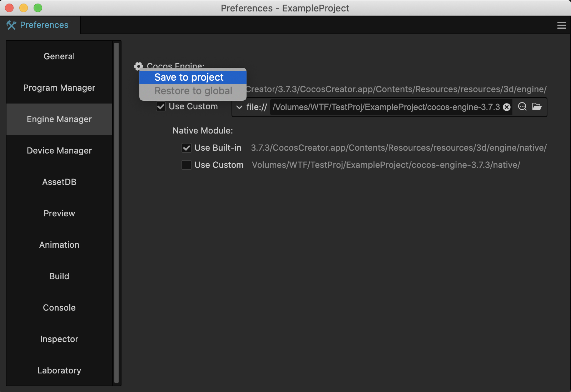Open the Preview section
This screenshot has height=392, width=571.
59,213
